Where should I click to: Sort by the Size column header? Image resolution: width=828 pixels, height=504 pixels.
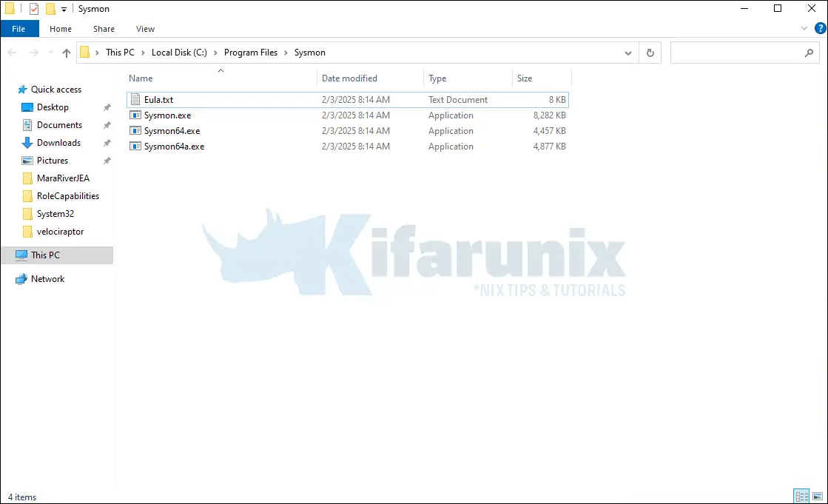541,78
